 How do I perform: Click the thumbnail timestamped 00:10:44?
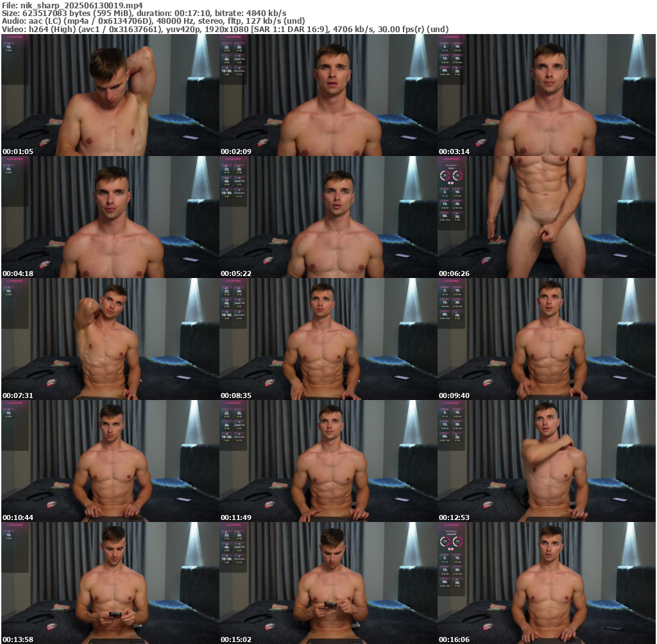point(110,461)
